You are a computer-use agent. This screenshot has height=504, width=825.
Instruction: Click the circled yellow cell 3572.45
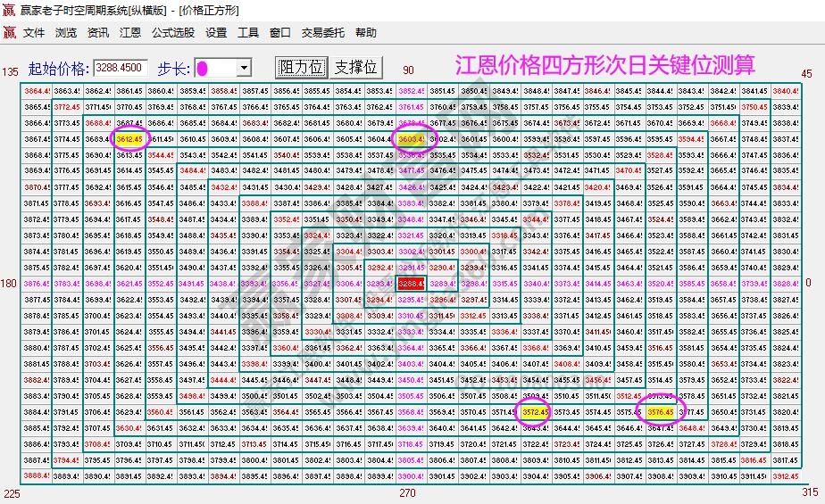[x=534, y=412]
